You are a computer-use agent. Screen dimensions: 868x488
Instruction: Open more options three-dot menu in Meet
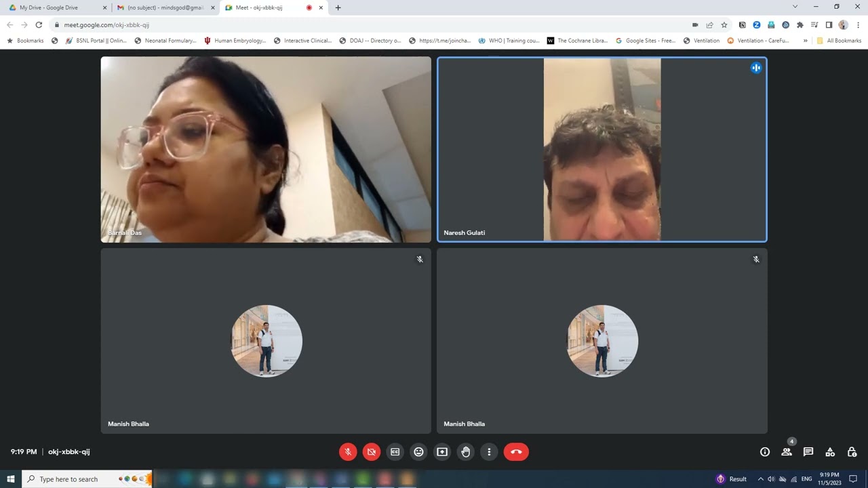tap(489, 452)
